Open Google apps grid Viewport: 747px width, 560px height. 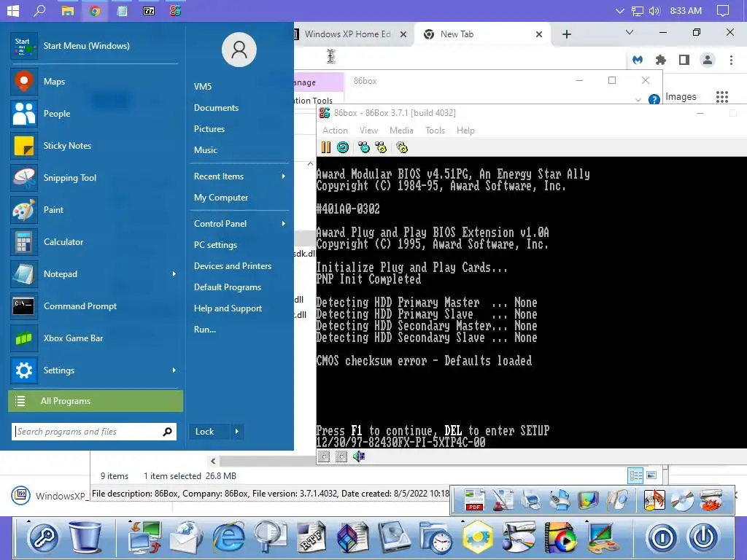(722, 97)
